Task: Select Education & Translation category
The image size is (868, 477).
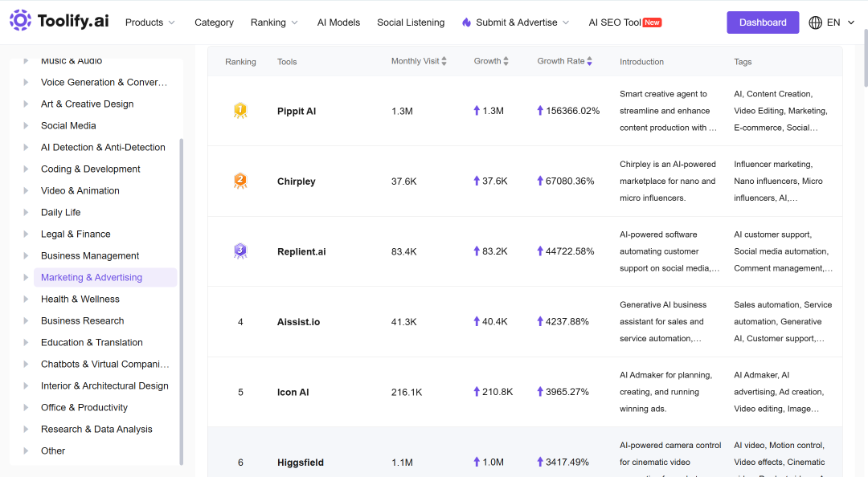Action: 92,343
